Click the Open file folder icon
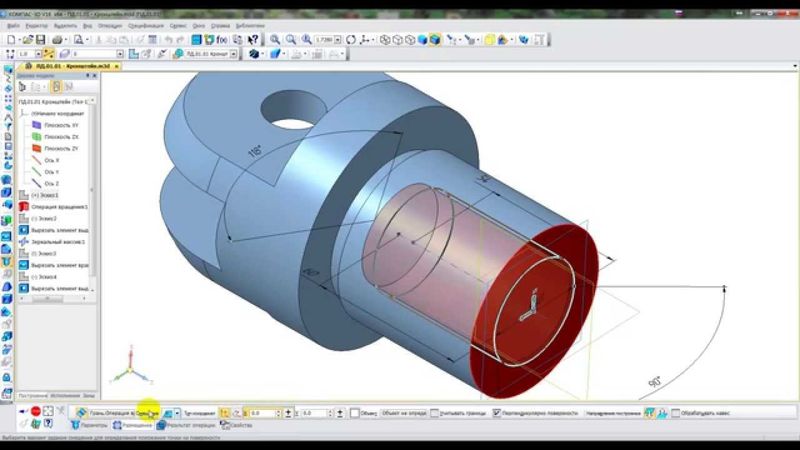Viewport: 800px width, 450px height. pyautogui.click(x=28, y=39)
